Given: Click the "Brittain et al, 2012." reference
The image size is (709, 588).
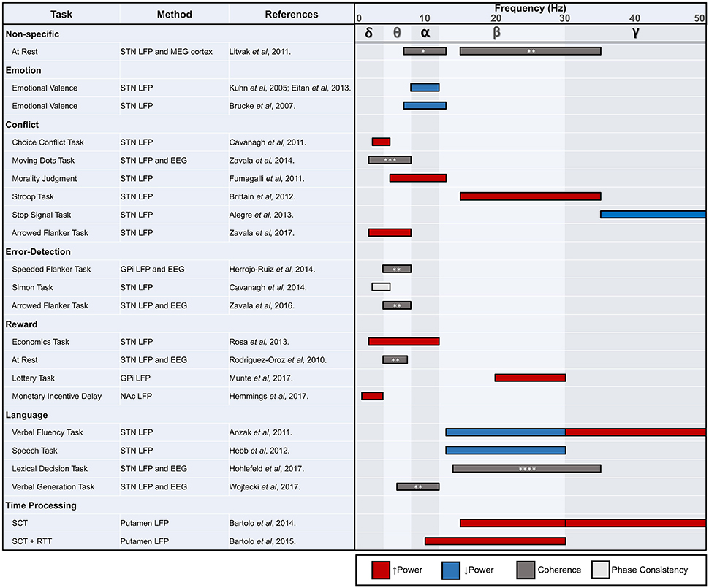Looking at the screenshot, I should (x=262, y=196).
